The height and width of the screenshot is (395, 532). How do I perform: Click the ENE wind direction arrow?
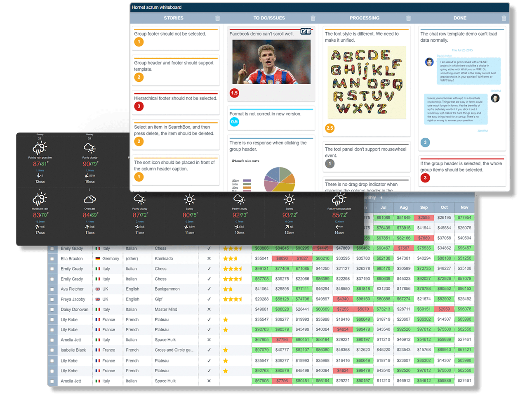tap(87, 227)
